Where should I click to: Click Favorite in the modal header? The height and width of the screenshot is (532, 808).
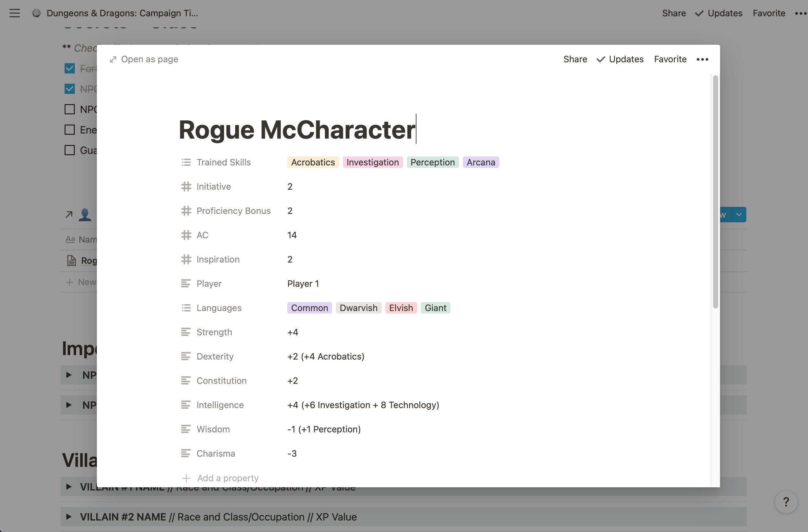[x=670, y=59]
